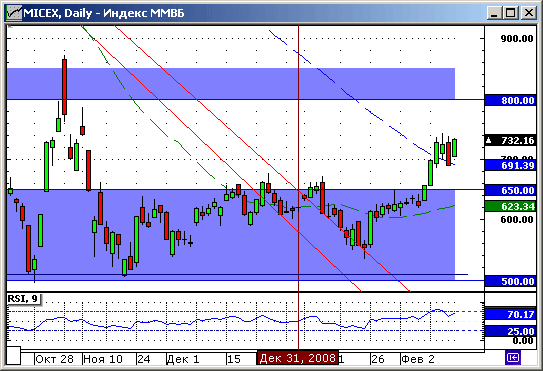Select the 500.00 horizontal level price tag
Screen dimensions: 543x371
point(514,281)
